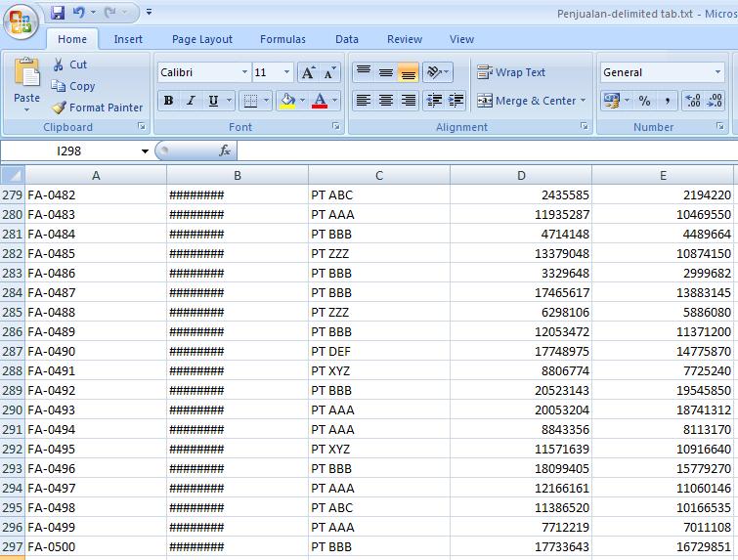Open the General number format dropdown
Image resolution: width=738 pixels, height=560 pixels.
click(x=717, y=72)
